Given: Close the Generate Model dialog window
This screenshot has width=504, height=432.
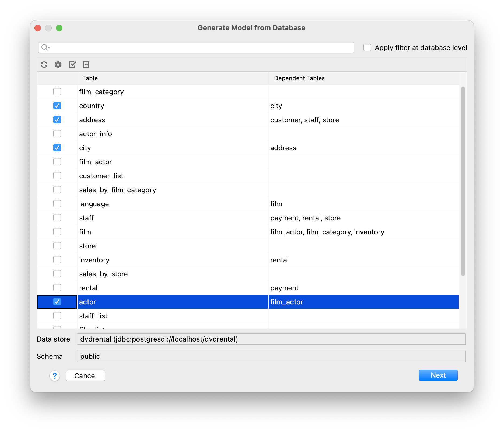Looking at the screenshot, I should [x=38, y=28].
